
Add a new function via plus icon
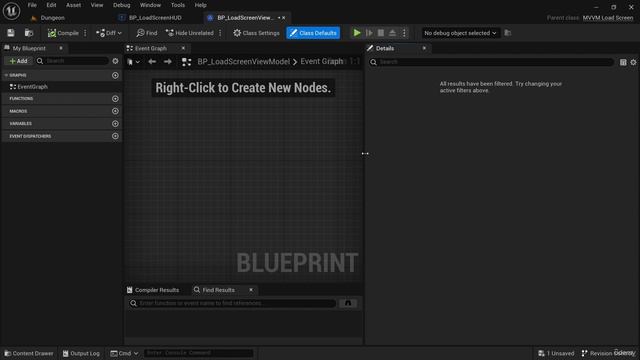pyautogui.click(x=116, y=99)
